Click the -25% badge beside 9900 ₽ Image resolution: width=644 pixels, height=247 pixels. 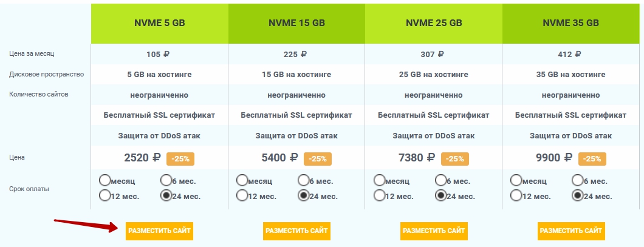[593, 158]
